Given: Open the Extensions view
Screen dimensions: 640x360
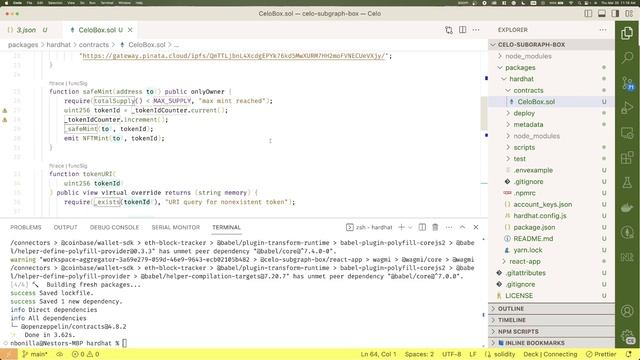Looking at the screenshot, I should (627, 158).
